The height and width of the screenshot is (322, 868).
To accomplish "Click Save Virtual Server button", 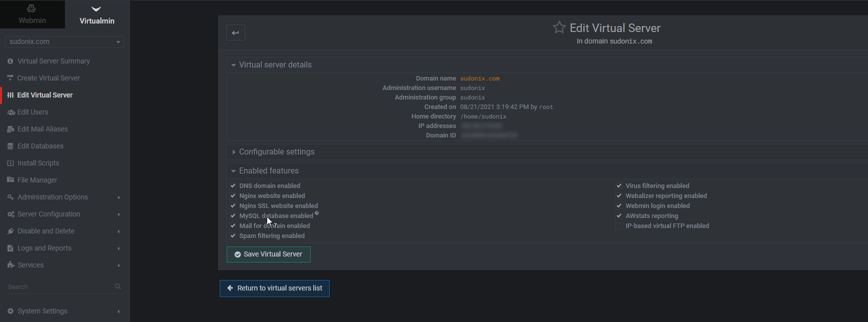I will point(269,254).
